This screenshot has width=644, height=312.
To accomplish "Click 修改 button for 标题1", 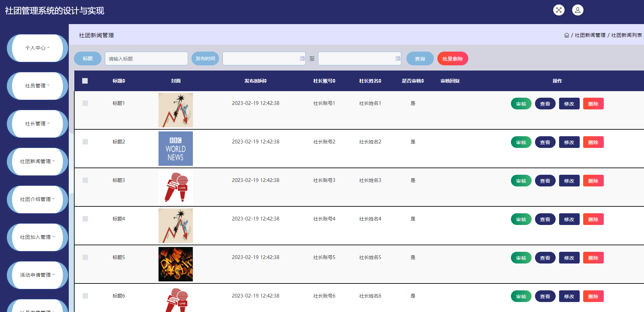I will pos(569,104).
